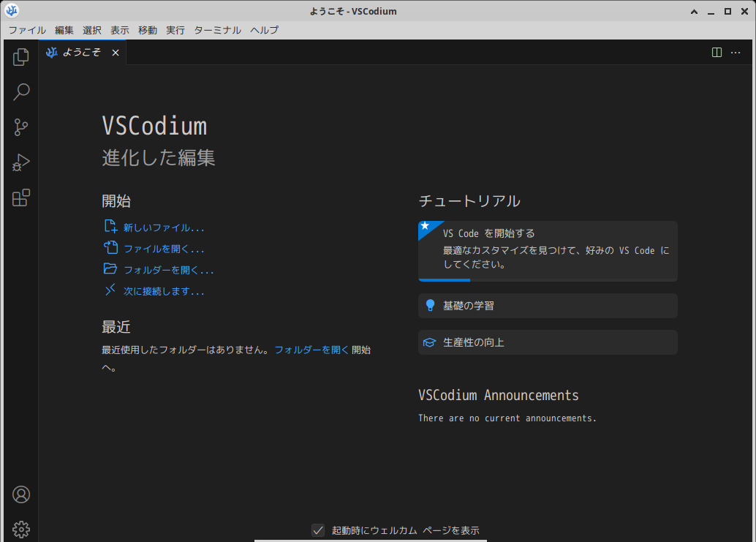
Task: Click the remote connect icon beside 次に接続します
Action: [110, 290]
